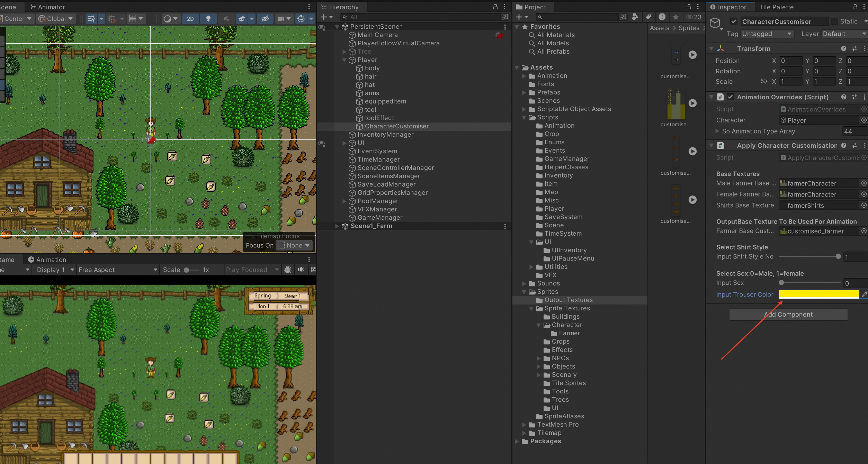868x464 pixels.
Task: Disable Animation Overrides script checkbox
Action: [x=730, y=97]
